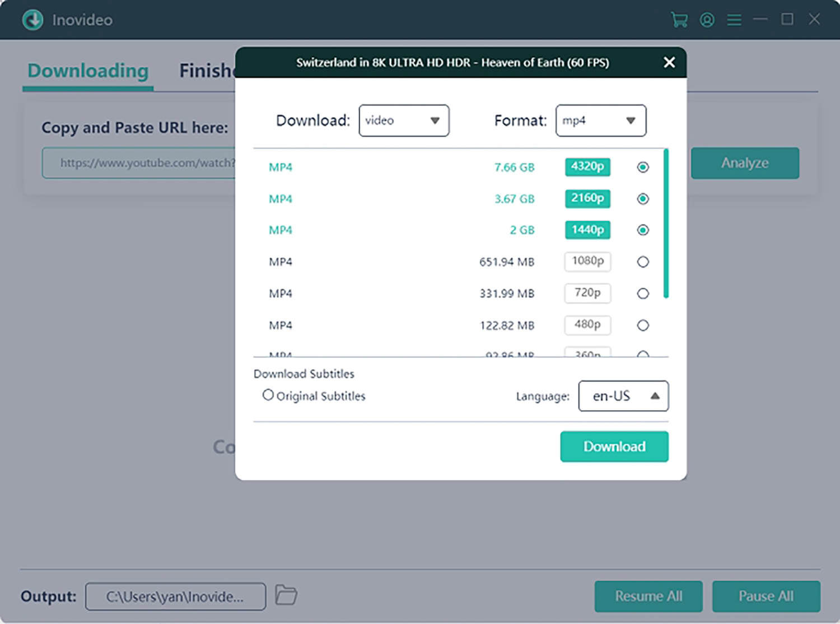Click the Original Subtitles label text

pos(321,396)
